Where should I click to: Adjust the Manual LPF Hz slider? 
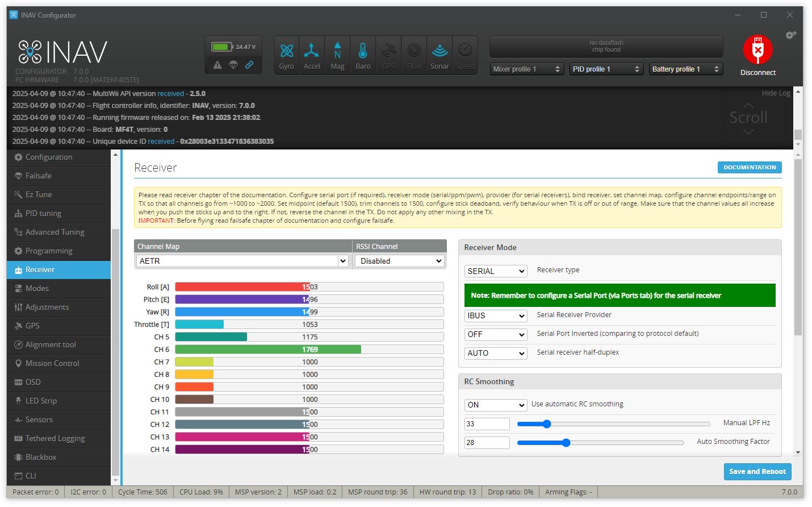point(613,424)
